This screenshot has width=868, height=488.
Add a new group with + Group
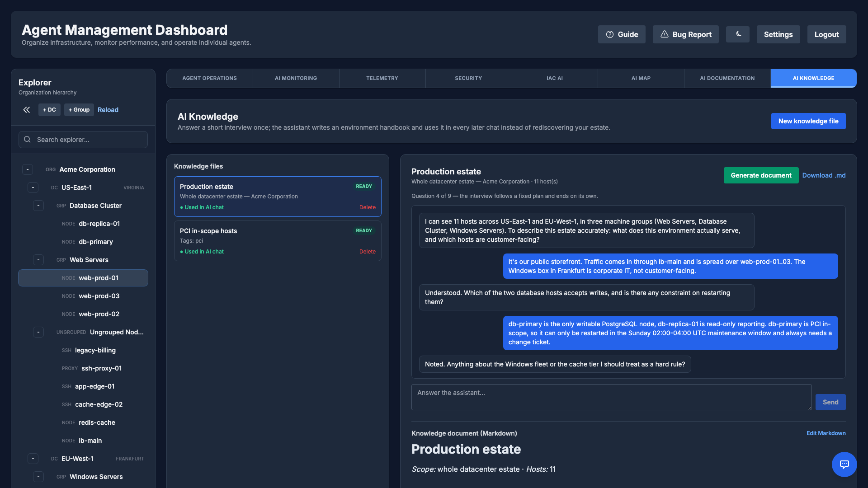[79, 110]
